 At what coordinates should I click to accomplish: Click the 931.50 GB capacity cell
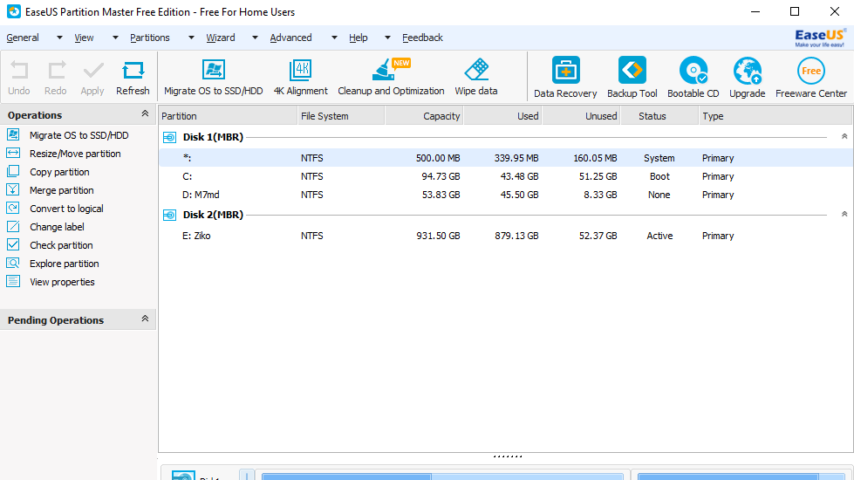point(438,236)
